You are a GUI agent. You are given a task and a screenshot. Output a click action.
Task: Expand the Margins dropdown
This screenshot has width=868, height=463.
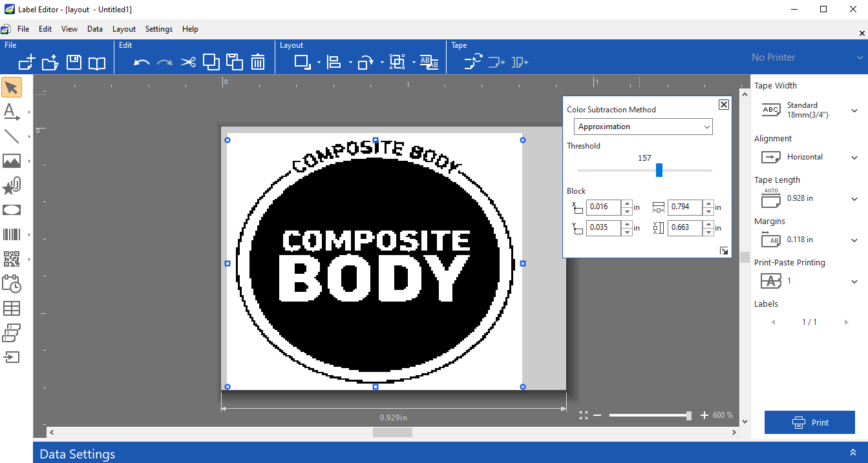coord(854,240)
